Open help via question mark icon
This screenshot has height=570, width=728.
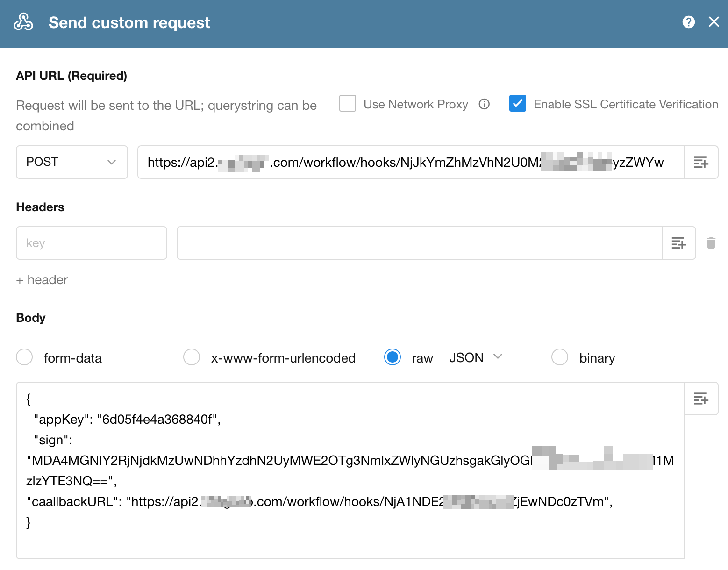[x=688, y=22]
